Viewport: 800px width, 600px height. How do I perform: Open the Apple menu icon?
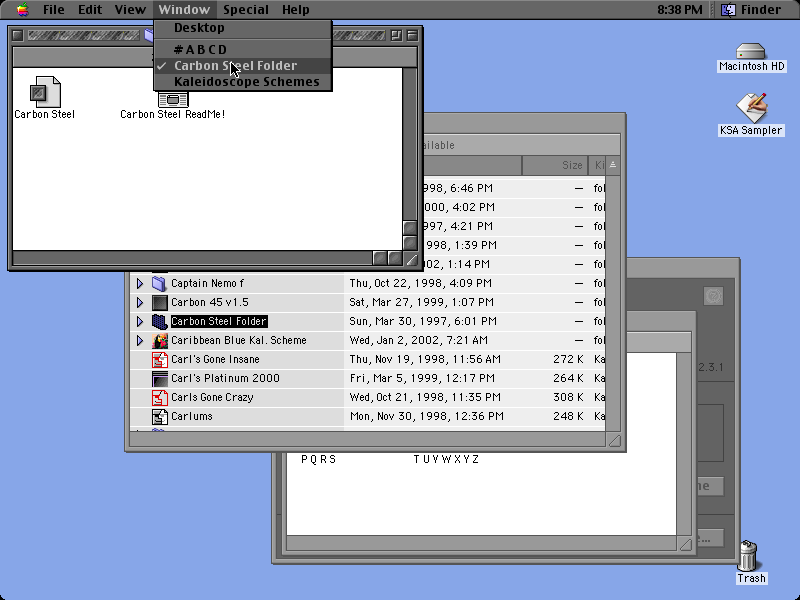22,9
